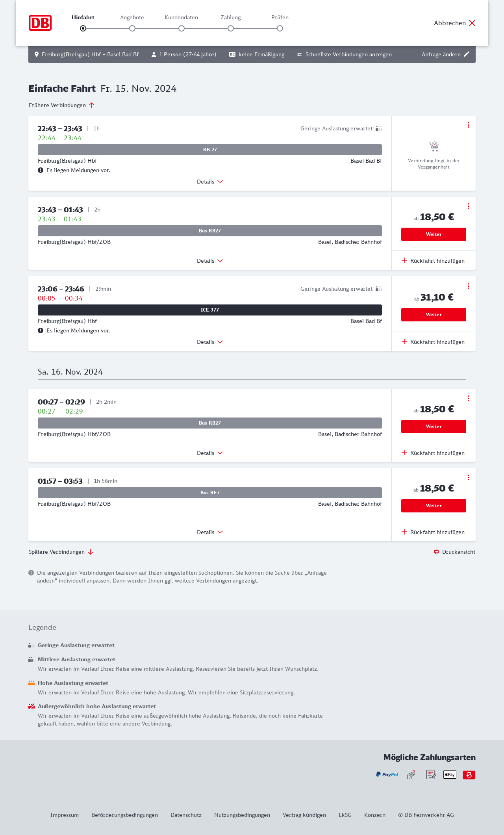Click the Apple Pay payment icon

pos(450,774)
